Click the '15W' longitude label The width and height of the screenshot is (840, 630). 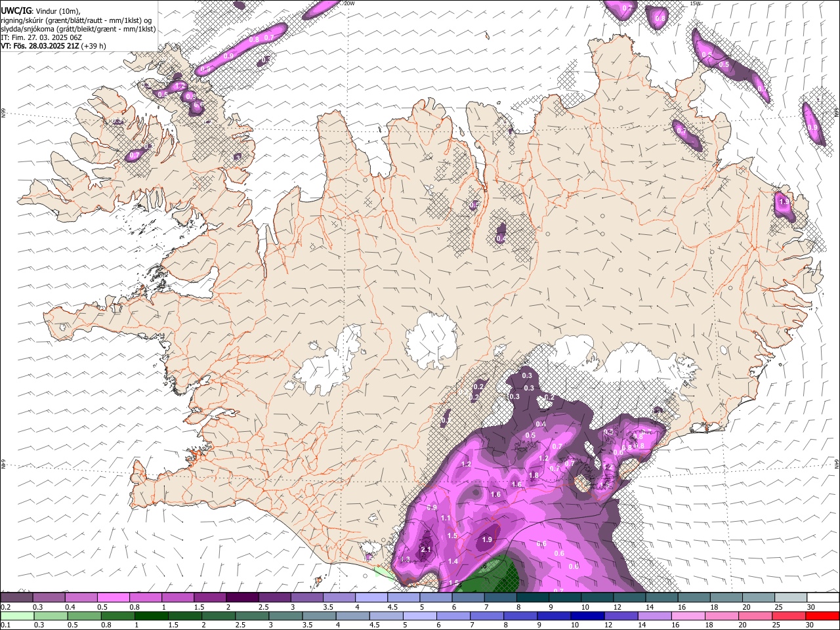pos(696,3)
